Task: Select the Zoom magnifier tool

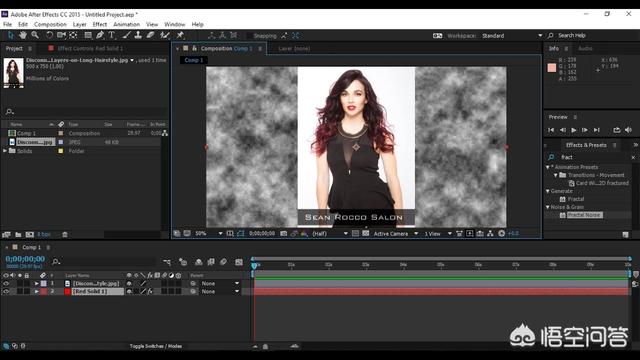Action: click(x=35, y=36)
